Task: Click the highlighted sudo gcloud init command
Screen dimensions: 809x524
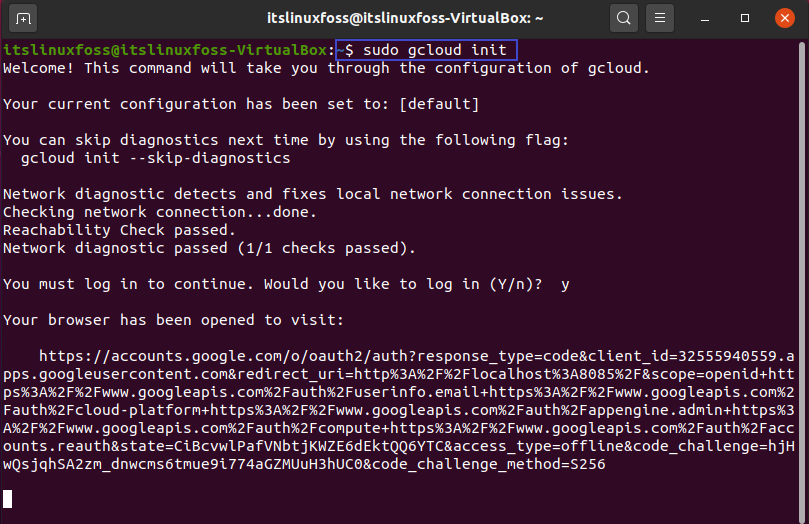Action: pyautogui.click(x=426, y=50)
